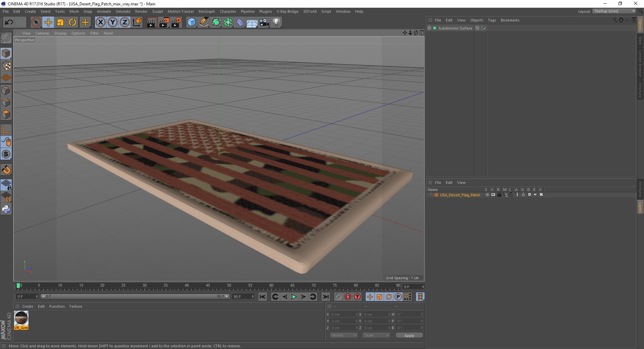The image size is (644, 349).
Task: Render to Picture Viewer
Action: click(x=164, y=22)
